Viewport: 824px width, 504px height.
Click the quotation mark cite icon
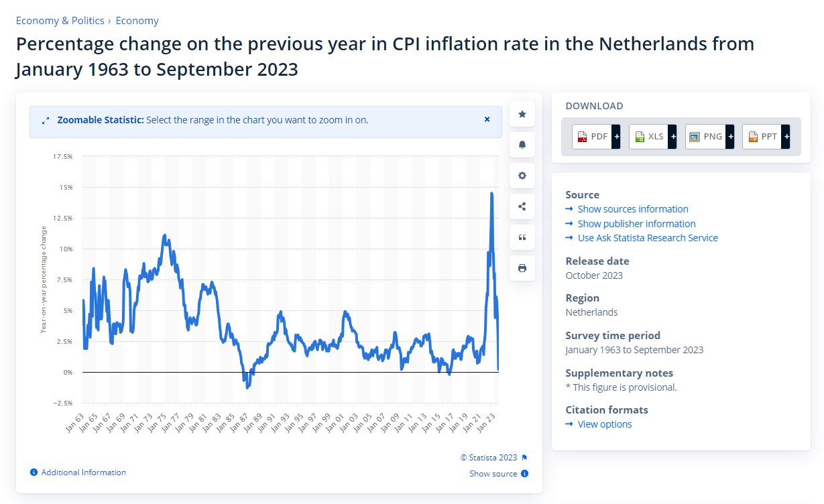(x=522, y=237)
